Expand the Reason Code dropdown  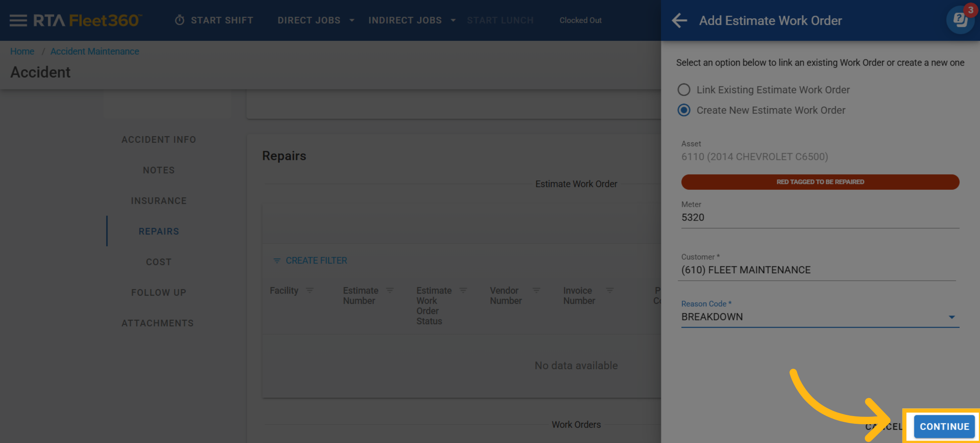[x=951, y=317]
